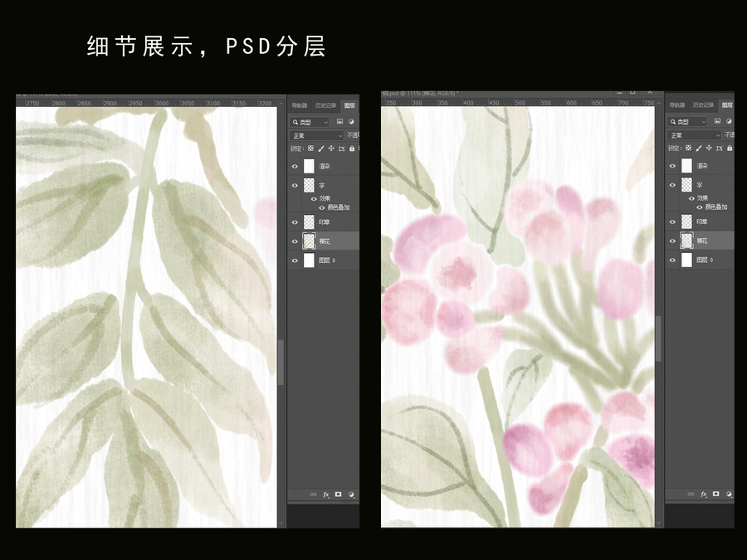The height and width of the screenshot is (560, 747).
Task: Select the 渲染 layer name in right panel
Action: tap(702, 166)
